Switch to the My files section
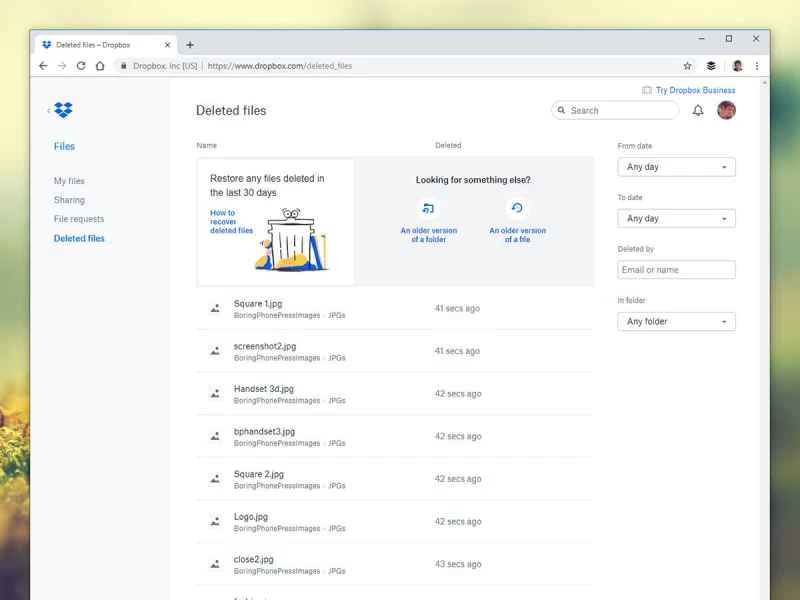This screenshot has width=800, height=600. click(67, 181)
